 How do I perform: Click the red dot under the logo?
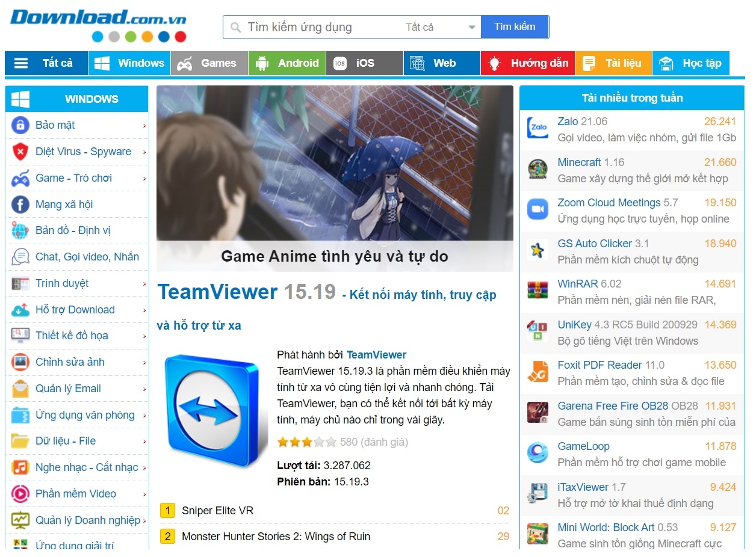(180, 37)
